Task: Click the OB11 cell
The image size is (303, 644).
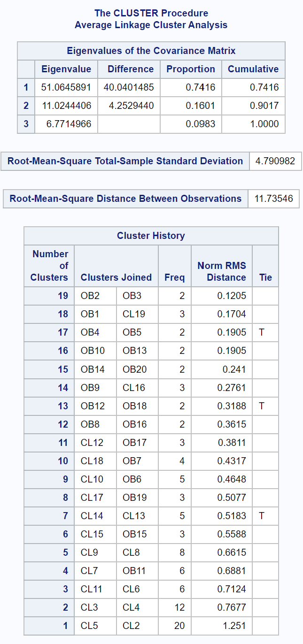Action: coord(138,571)
